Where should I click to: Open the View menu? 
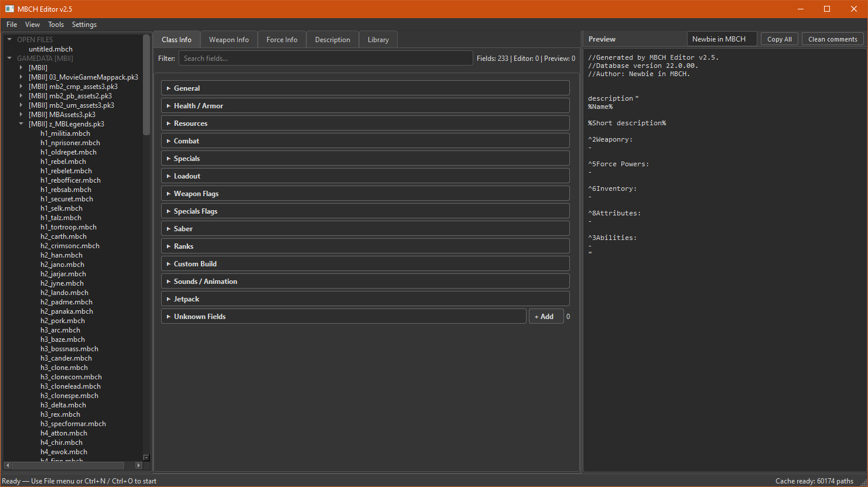pos(32,25)
